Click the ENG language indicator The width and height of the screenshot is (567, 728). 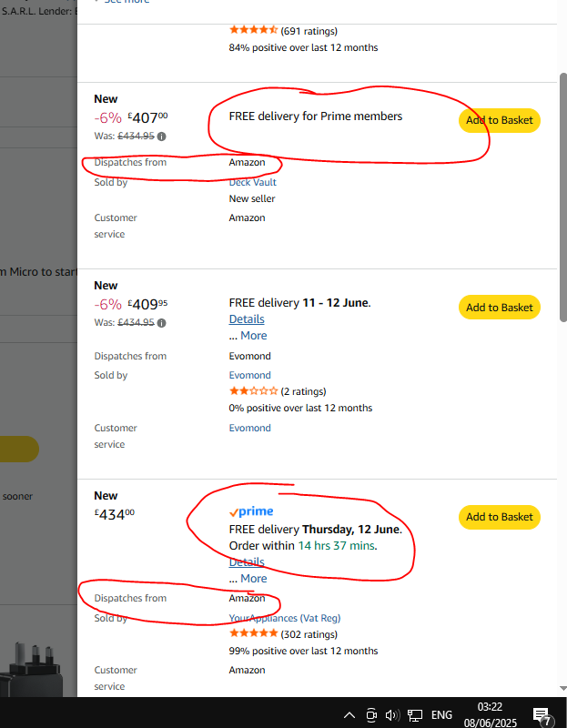pyautogui.click(x=441, y=715)
